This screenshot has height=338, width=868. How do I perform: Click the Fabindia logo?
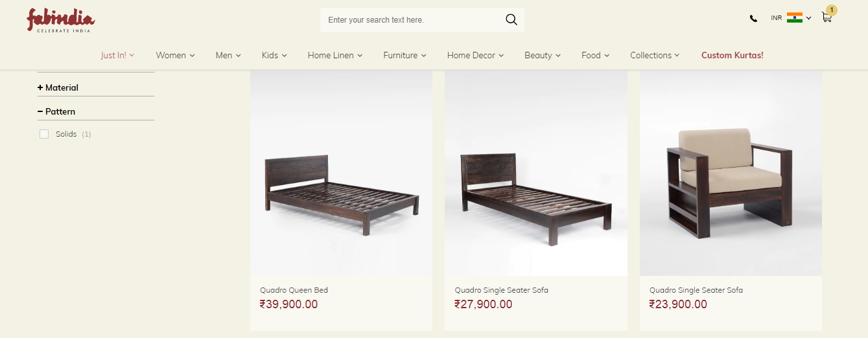click(60, 20)
